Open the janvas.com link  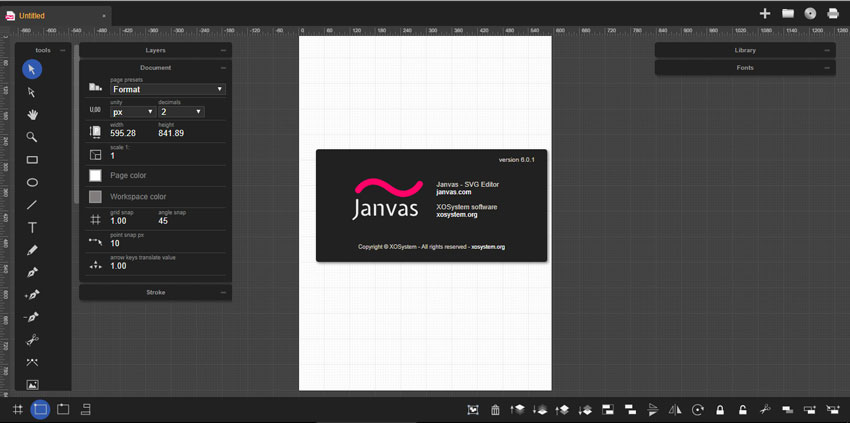(453, 192)
